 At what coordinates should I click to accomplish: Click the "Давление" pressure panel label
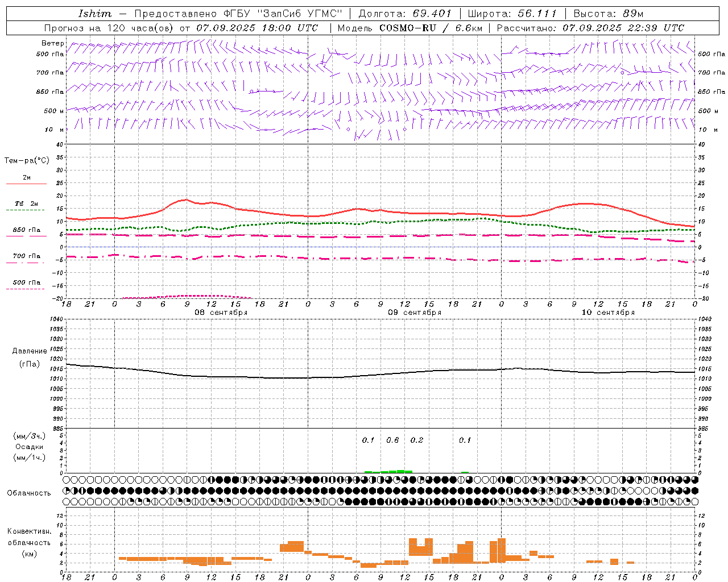pyautogui.click(x=30, y=351)
